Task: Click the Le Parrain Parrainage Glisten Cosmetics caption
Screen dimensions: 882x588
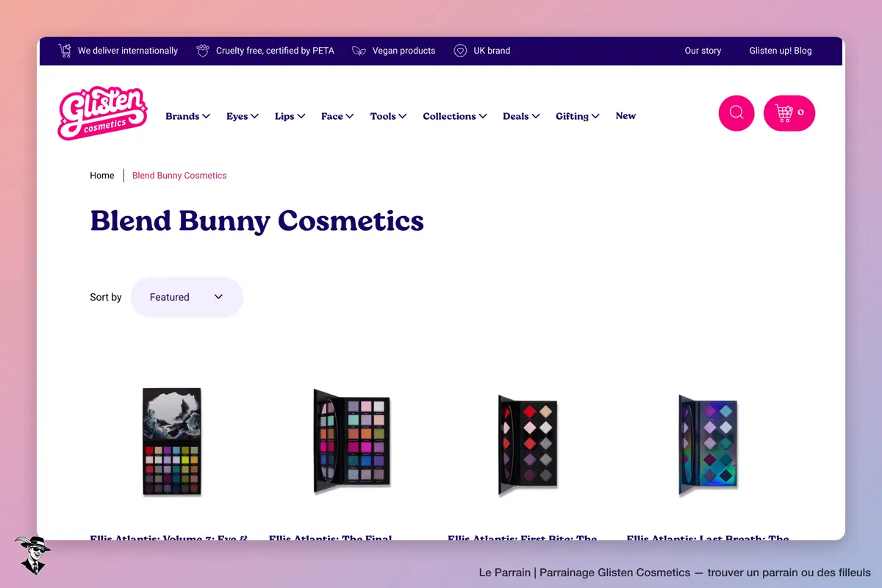Action: (675, 572)
